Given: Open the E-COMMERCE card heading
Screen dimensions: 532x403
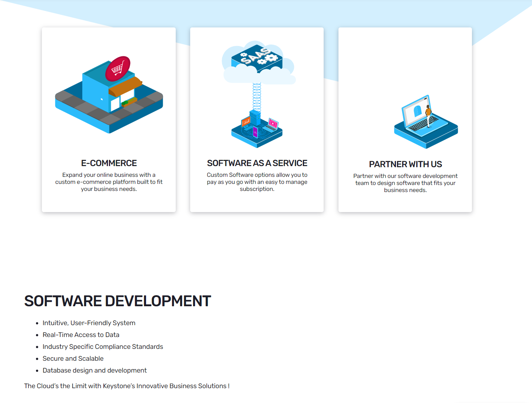Looking at the screenshot, I should tap(109, 163).
